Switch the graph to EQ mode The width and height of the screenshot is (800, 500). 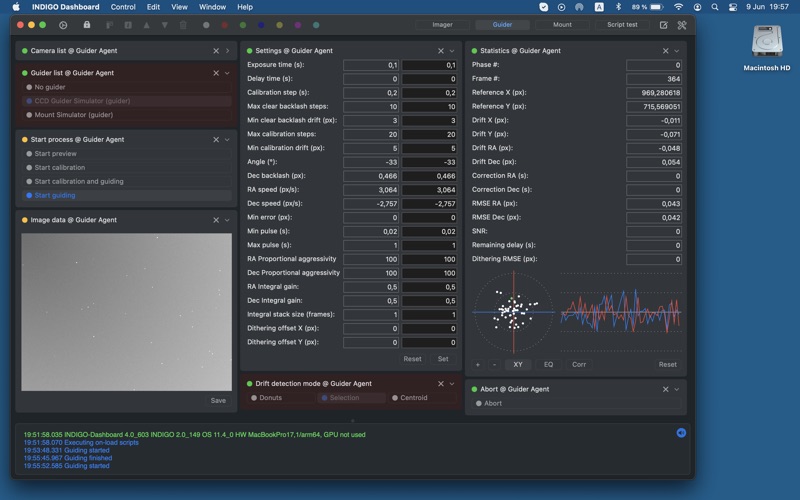(548, 364)
